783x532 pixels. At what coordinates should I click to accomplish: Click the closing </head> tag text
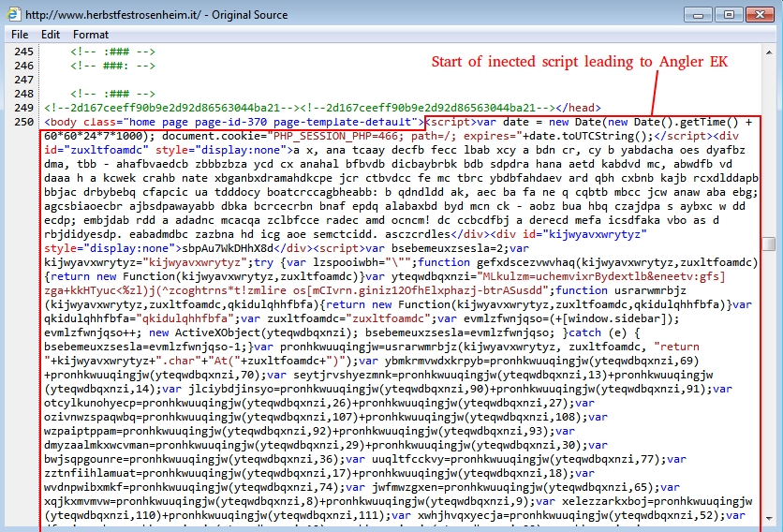tap(578, 108)
